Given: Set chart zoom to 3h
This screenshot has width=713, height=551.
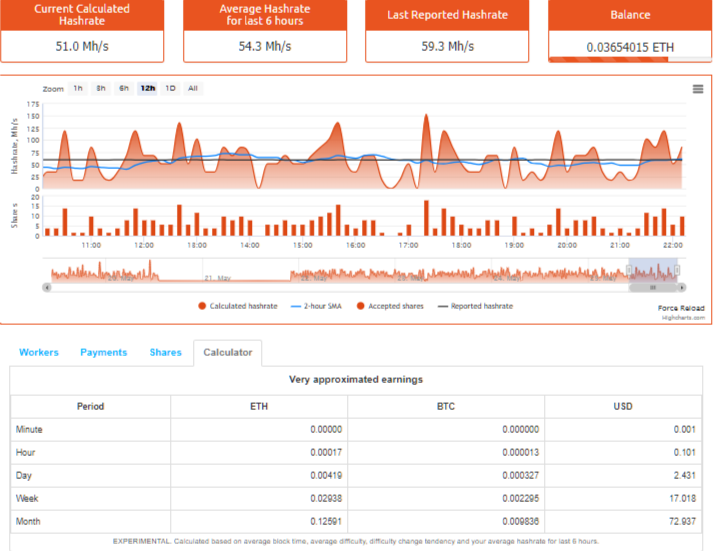Looking at the screenshot, I should (x=101, y=88).
